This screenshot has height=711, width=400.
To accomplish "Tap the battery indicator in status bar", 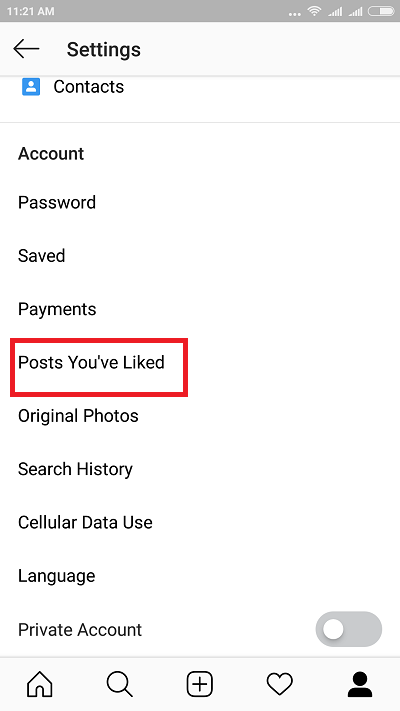I will click(x=381, y=11).
